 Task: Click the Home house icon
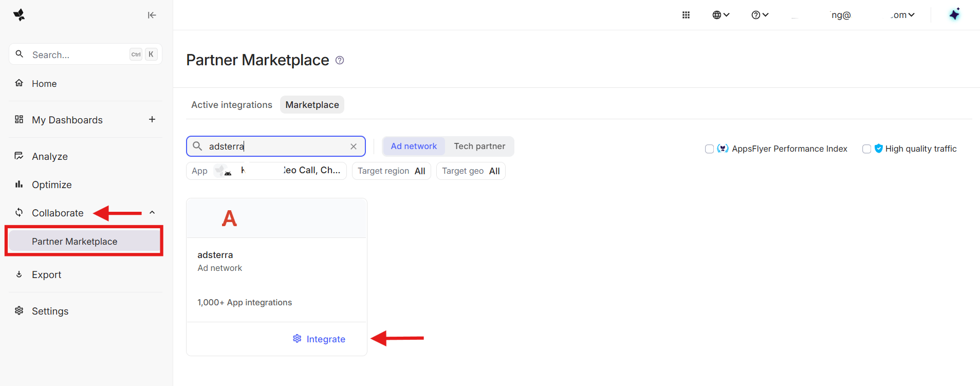click(19, 83)
